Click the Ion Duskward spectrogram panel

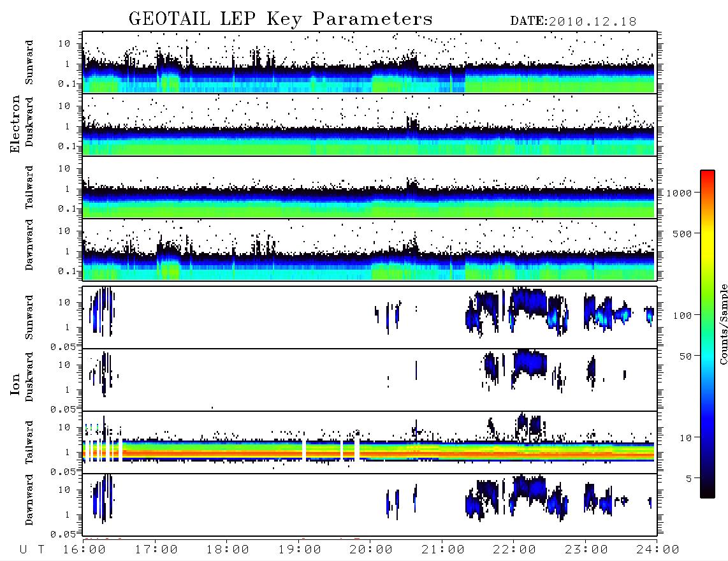click(370, 379)
